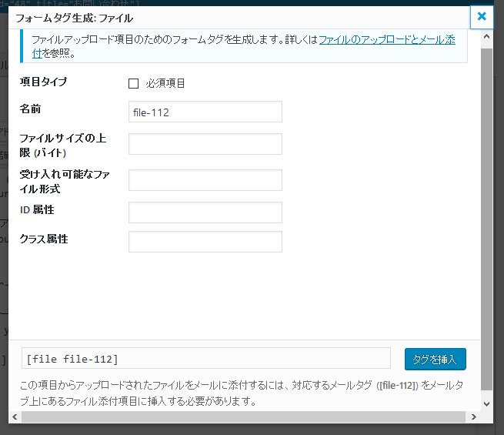Click the [file-112] mail tag text
504x435 pixels.
(398, 386)
